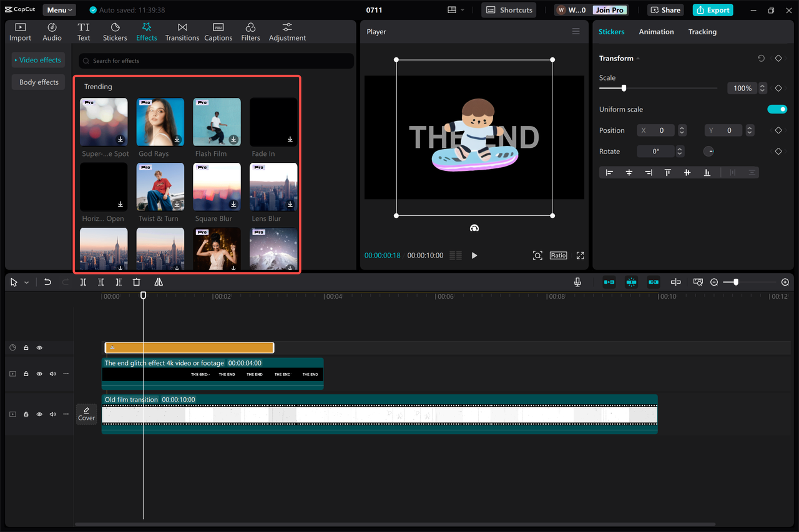799x532 pixels.
Task: Hide the Old film transition track
Action: click(x=39, y=414)
